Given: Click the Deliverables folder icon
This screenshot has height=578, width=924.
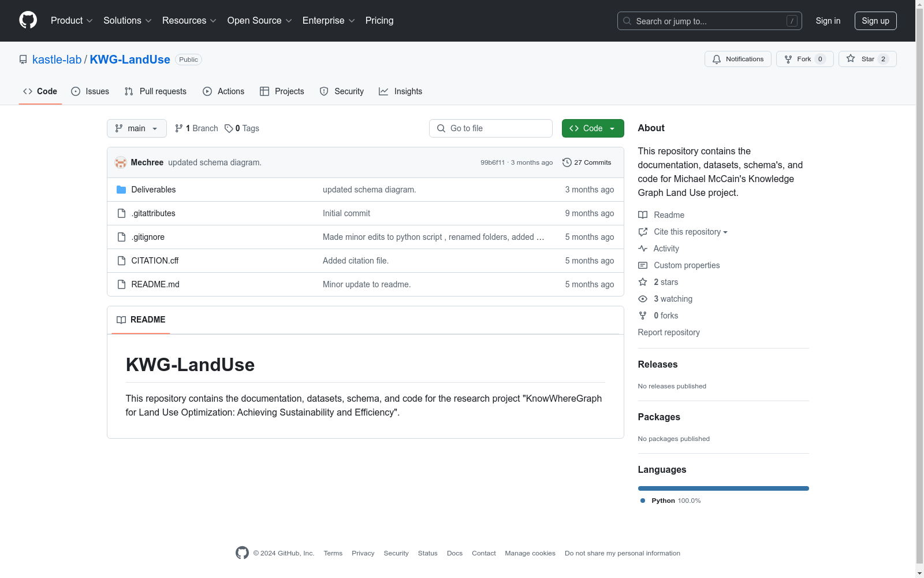Looking at the screenshot, I should click(121, 190).
